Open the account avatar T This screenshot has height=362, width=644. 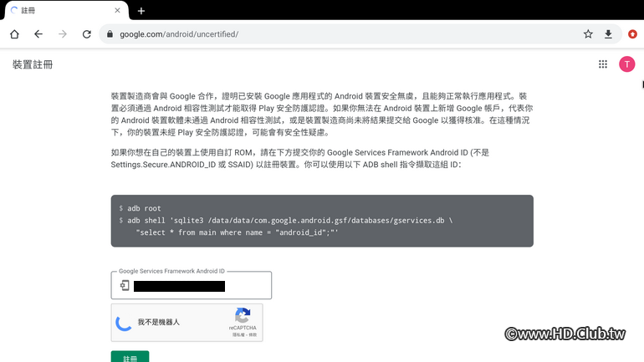tap(626, 64)
